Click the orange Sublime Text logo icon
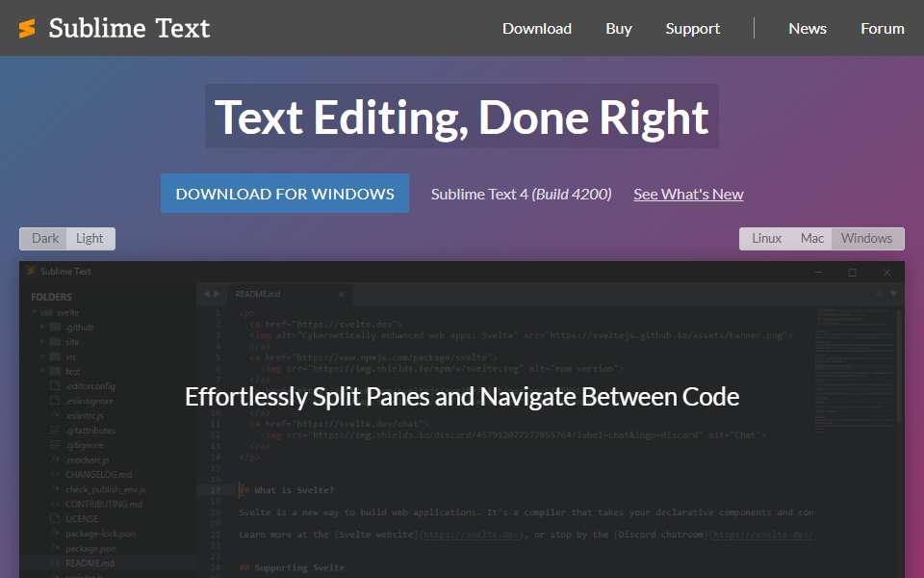The image size is (924, 578). point(27,28)
